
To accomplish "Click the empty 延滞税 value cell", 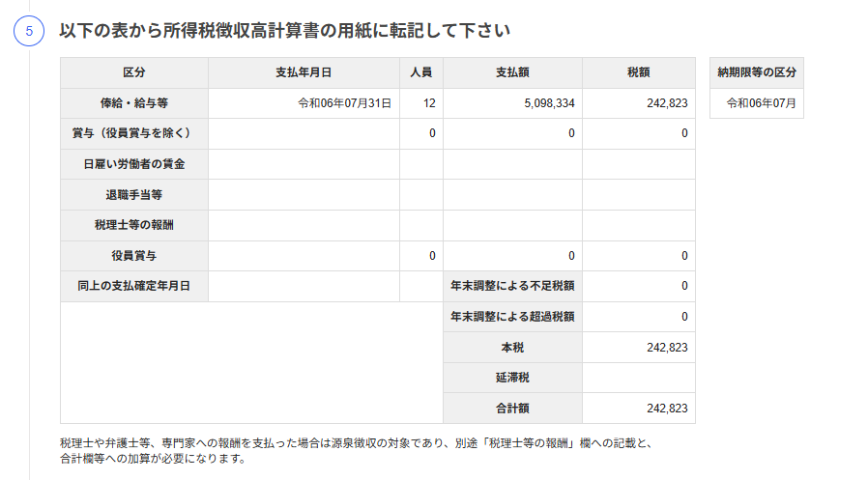I will click(638, 378).
